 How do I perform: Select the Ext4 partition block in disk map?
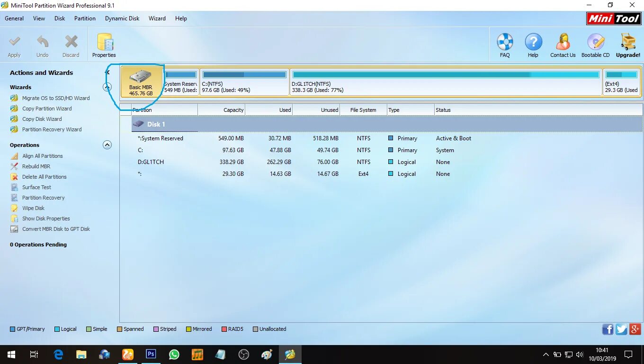pos(621,82)
